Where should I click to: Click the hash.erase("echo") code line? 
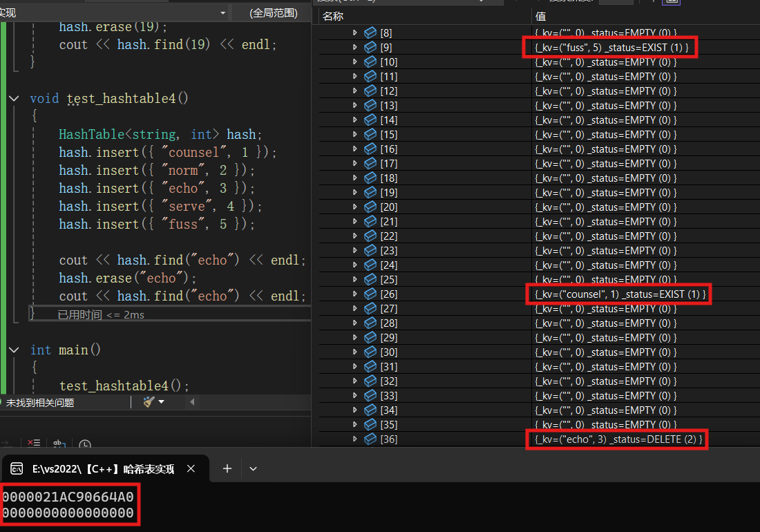128,278
